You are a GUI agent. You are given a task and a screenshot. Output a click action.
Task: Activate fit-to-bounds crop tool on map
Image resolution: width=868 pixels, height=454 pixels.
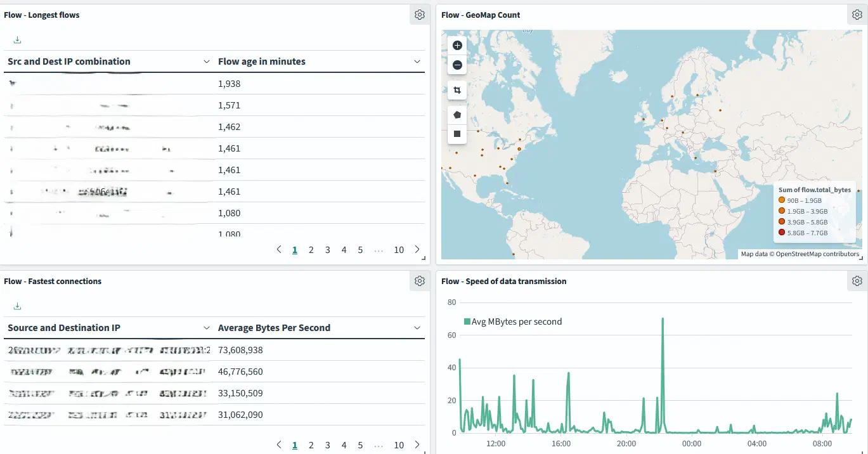pyautogui.click(x=457, y=91)
